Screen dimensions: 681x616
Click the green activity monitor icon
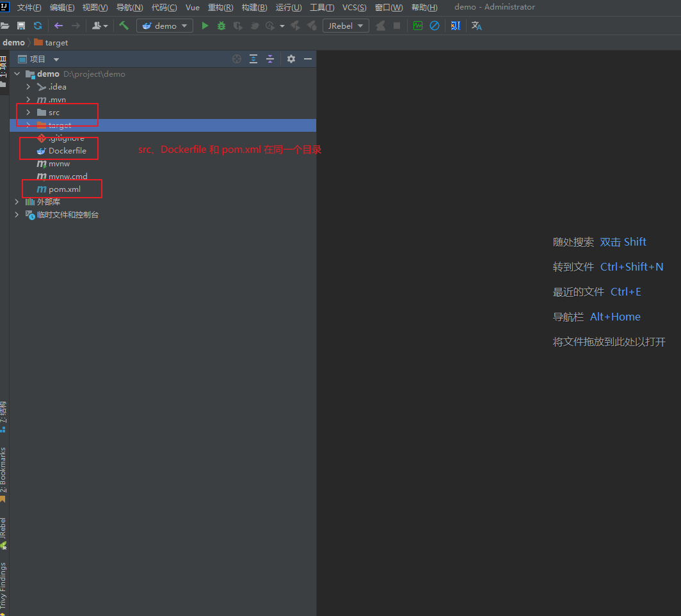point(418,26)
